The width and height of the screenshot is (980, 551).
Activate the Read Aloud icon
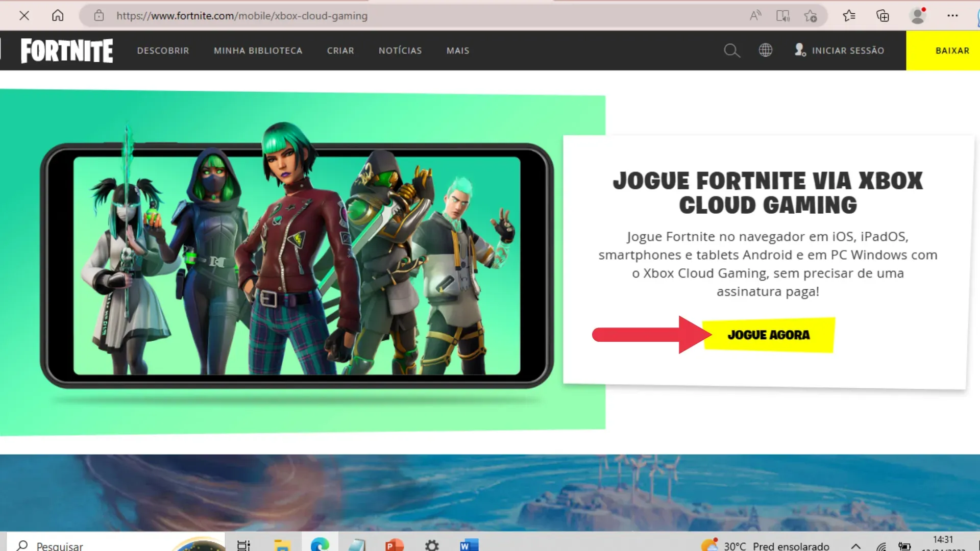[x=755, y=16]
